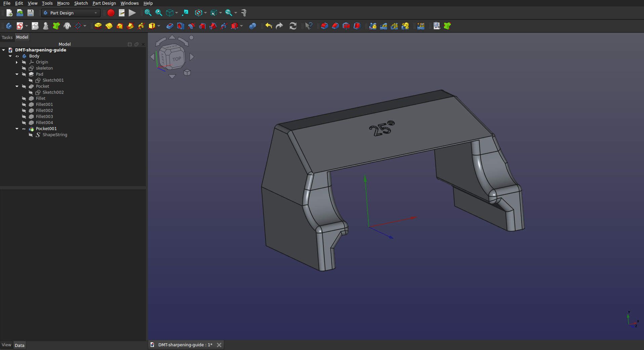Open the Part Design menu
The height and width of the screenshot is (350, 644).
pyautogui.click(x=104, y=3)
